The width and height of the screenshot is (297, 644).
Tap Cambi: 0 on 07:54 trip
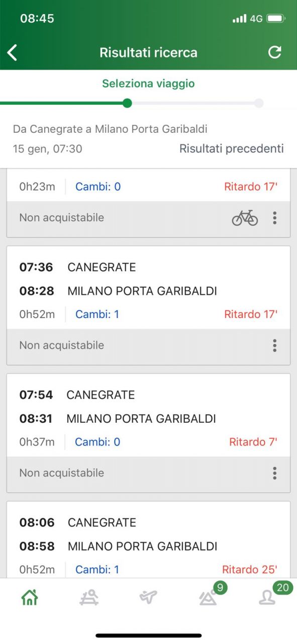pos(97,442)
